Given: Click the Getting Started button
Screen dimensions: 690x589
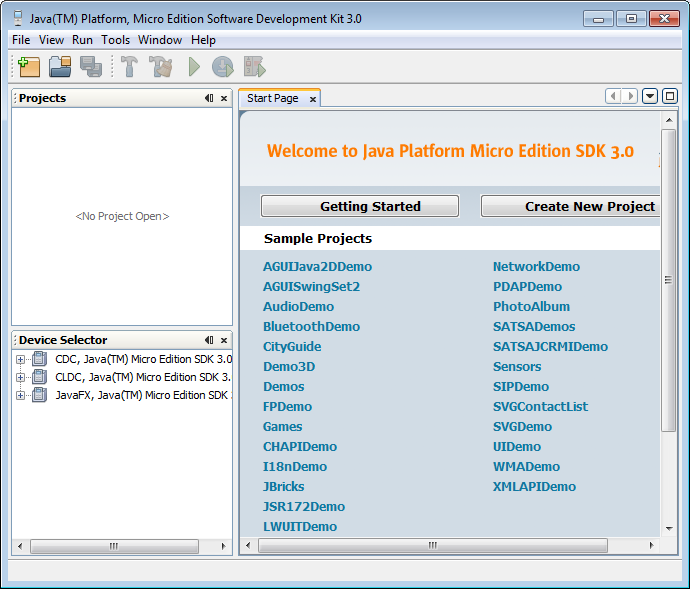Looking at the screenshot, I should 360,206.
